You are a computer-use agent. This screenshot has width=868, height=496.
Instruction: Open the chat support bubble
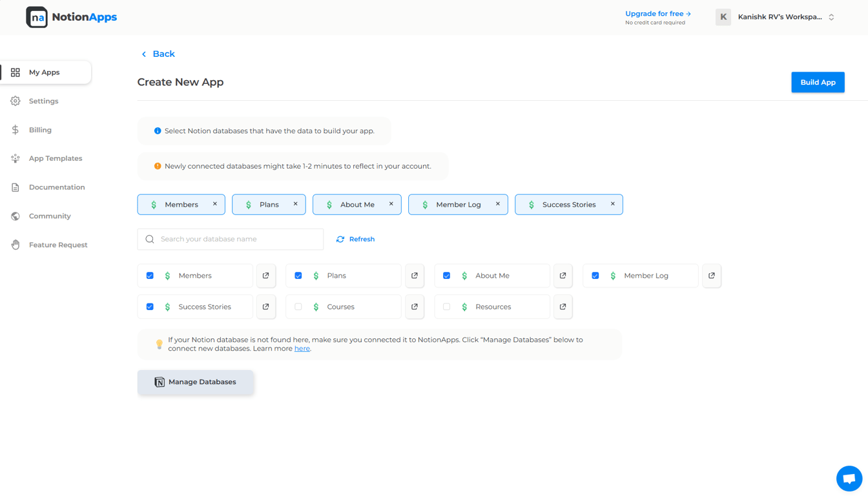849,479
